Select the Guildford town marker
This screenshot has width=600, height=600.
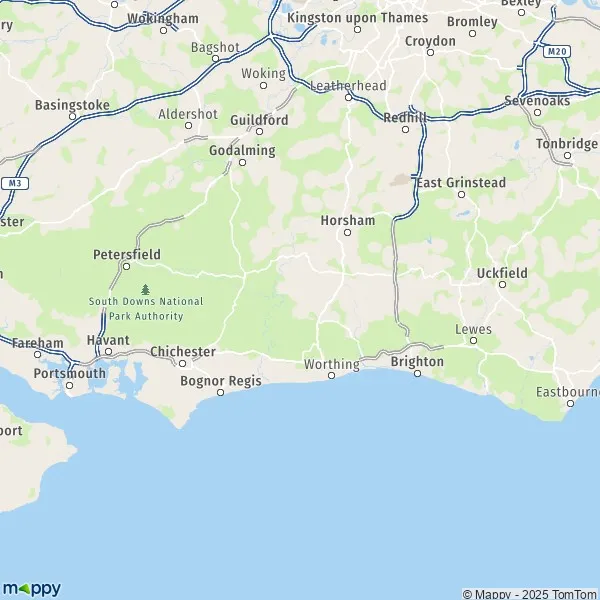coord(259,132)
